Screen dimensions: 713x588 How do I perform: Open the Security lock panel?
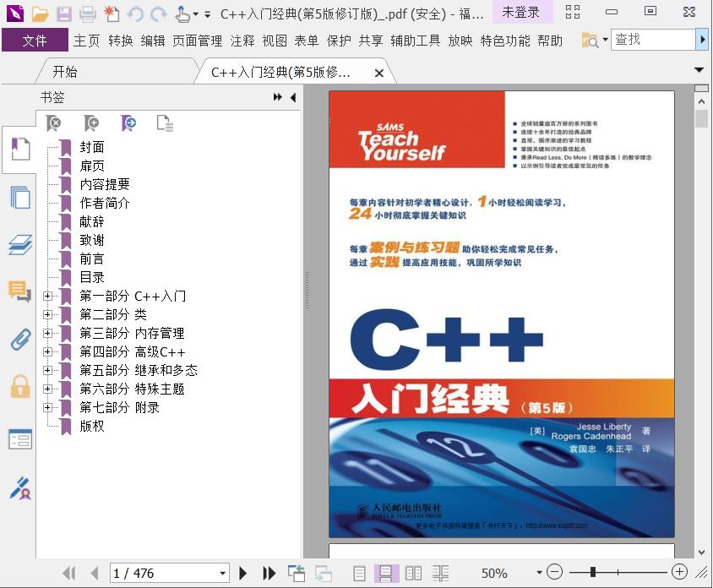pyautogui.click(x=20, y=387)
